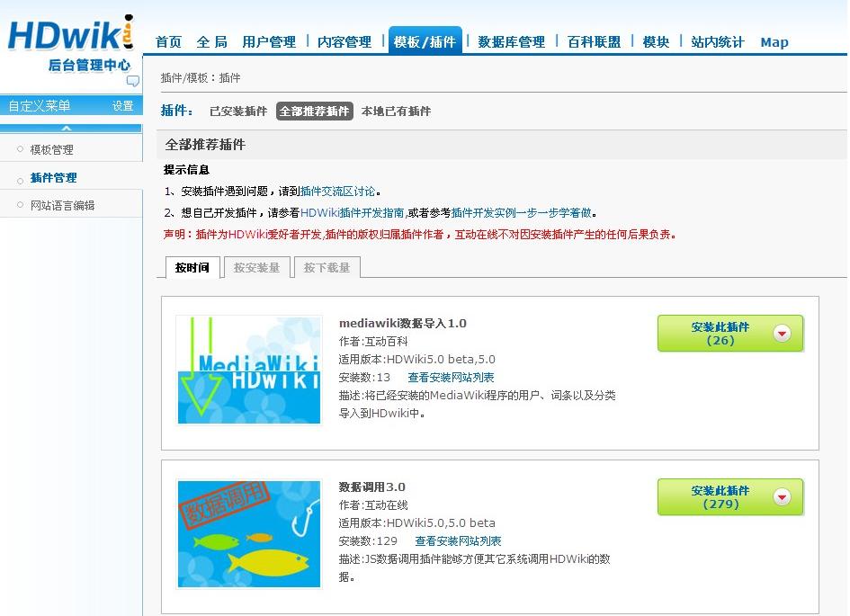850x616 pixels.
Task: Open the 百科联盟 menu
Action: 595,41
